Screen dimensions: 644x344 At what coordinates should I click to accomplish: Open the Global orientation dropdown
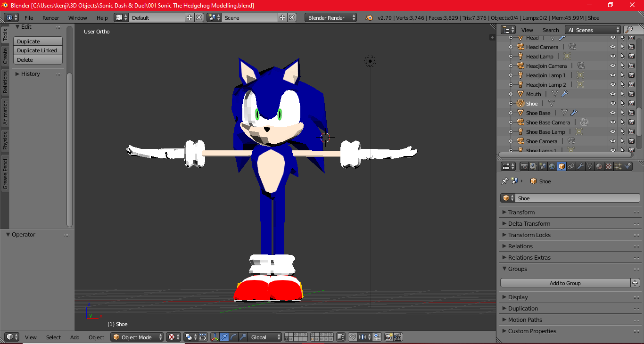(x=265, y=337)
